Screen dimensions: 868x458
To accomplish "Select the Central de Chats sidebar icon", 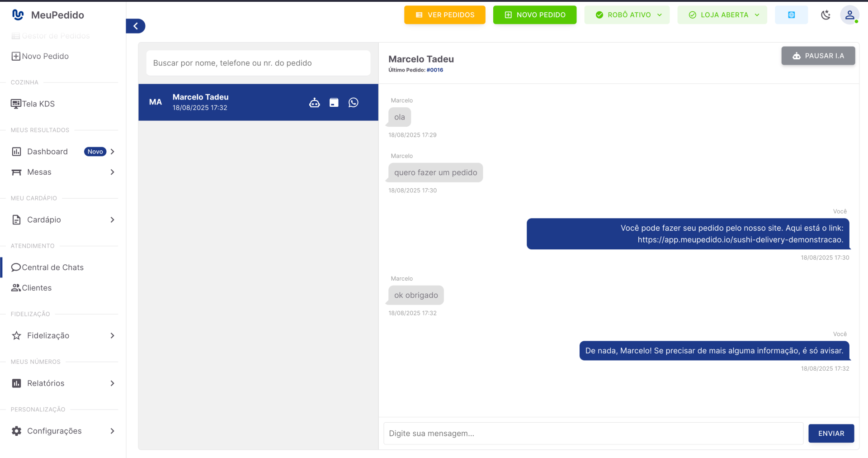I will pos(16,267).
